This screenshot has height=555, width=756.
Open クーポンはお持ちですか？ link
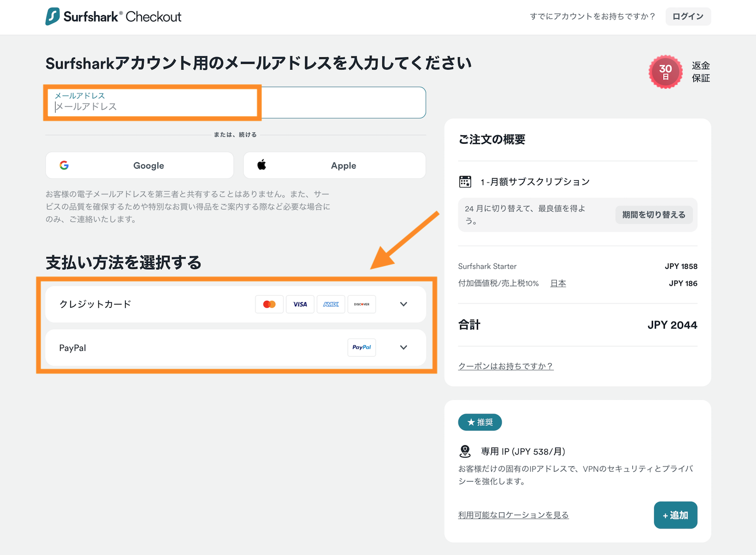(x=505, y=366)
